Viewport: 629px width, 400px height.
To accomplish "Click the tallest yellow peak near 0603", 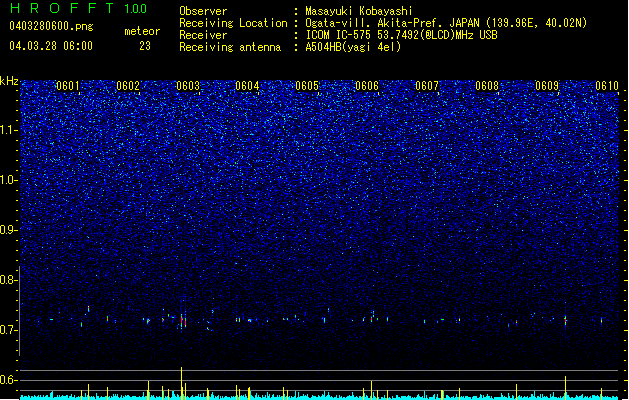I will [181, 382].
